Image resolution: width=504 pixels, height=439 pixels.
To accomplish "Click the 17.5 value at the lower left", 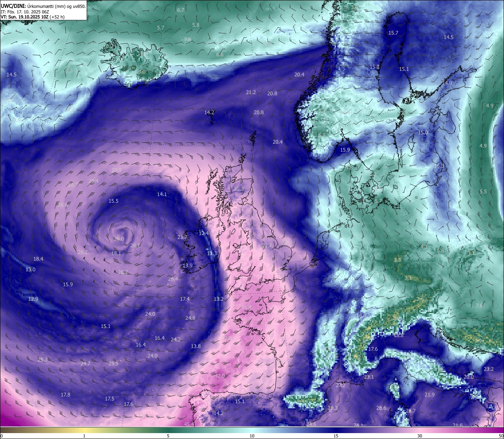I will coord(109,399).
